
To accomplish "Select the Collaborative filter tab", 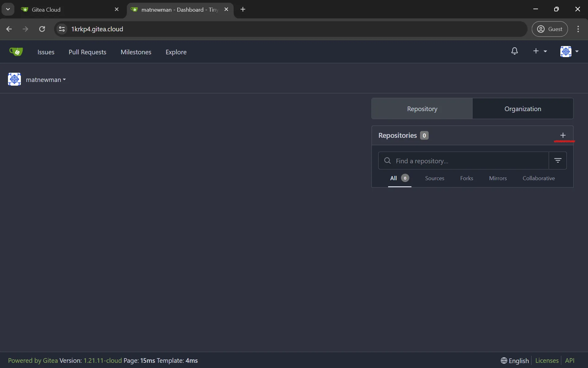I will pos(539,178).
